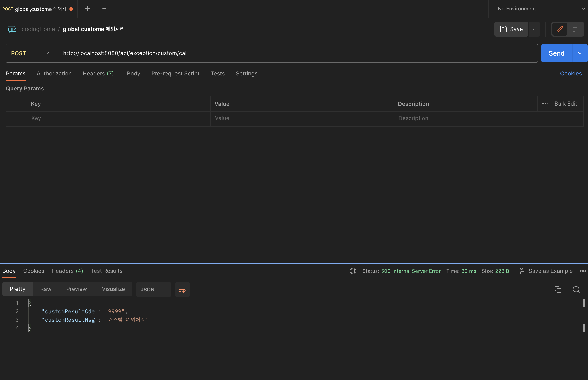The width and height of the screenshot is (588, 380).
Task: Open the Pre-request Script tab
Action: [175, 74]
